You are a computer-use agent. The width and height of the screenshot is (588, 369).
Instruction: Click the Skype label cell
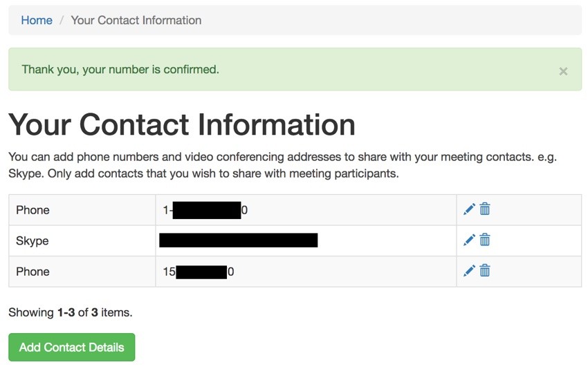[x=82, y=241]
